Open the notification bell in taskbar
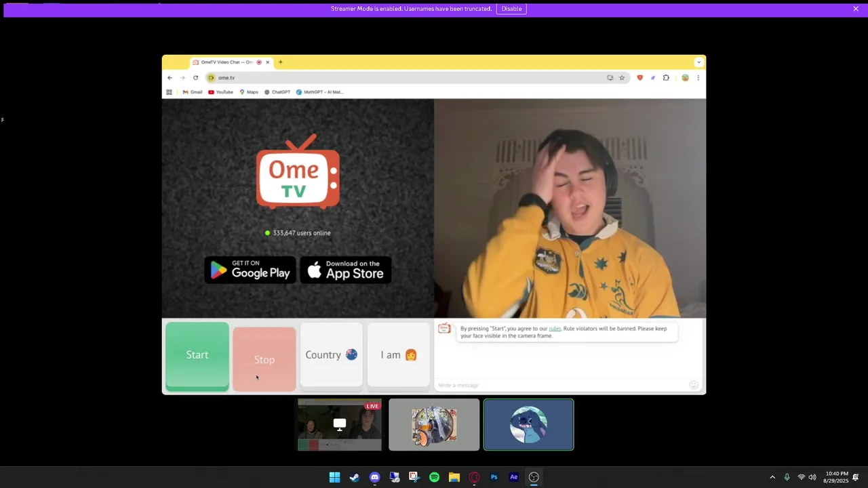This screenshot has height=488, width=868. coord(856,477)
